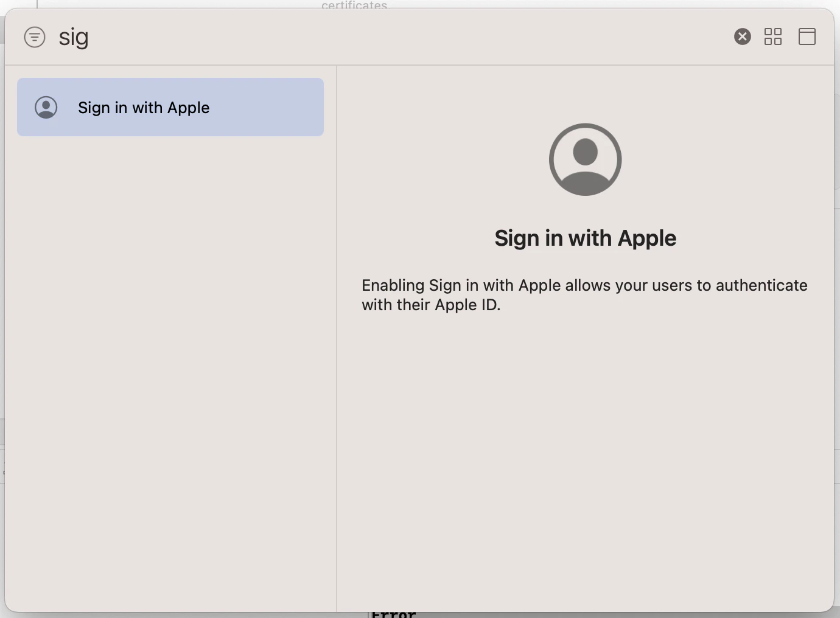Image resolution: width=840 pixels, height=618 pixels.
Task: Switch the library to grid view
Action: (773, 36)
